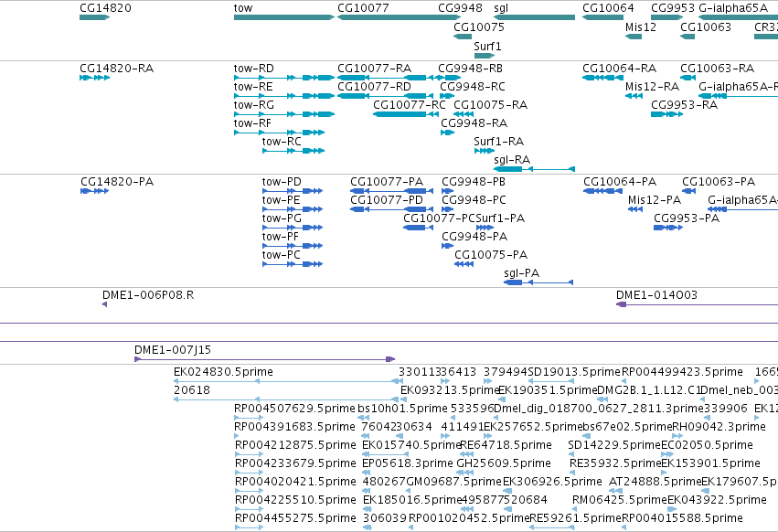
Task: Click protein CG10077-PD
Action: (x=391, y=209)
